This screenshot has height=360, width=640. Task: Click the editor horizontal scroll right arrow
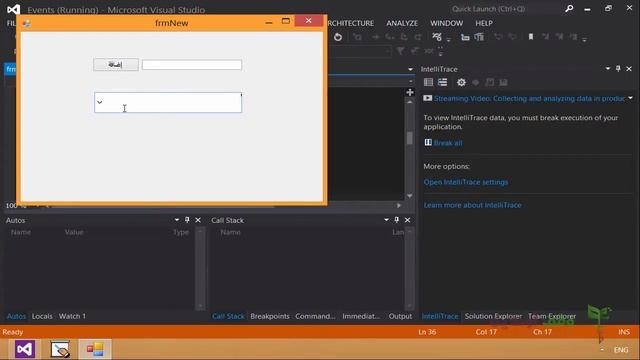coord(399,205)
